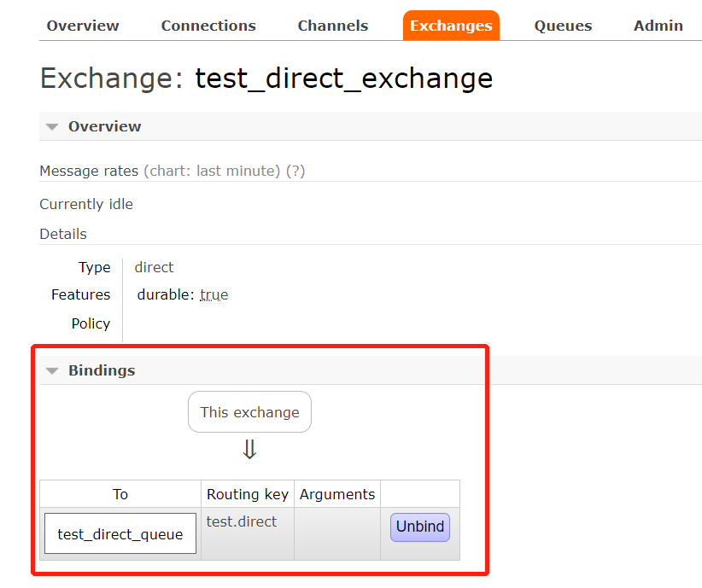Click the test_direct_exchange page title
The width and height of the screenshot is (702, 588).
point(343,79)
